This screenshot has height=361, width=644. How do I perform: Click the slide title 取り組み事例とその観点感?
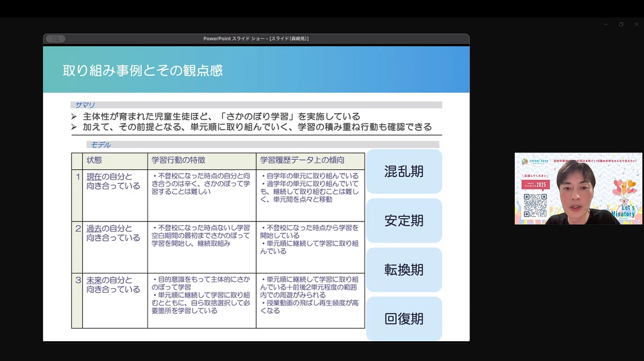click(143, 69)
